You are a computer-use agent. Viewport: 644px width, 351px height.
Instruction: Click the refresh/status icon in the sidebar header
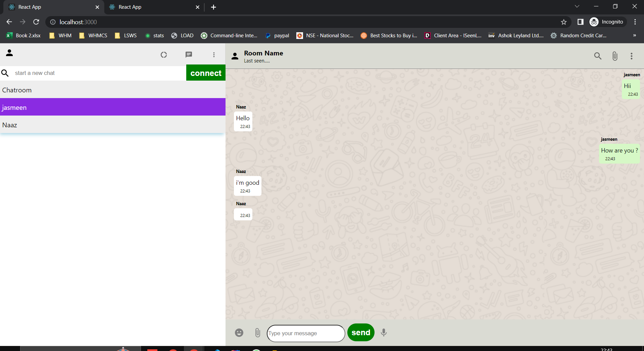tap(163, 54)
